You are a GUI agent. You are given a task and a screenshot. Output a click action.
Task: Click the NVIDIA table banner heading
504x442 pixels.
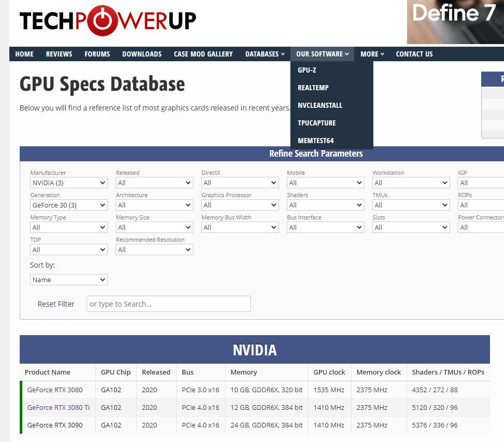tap(255, 350)
